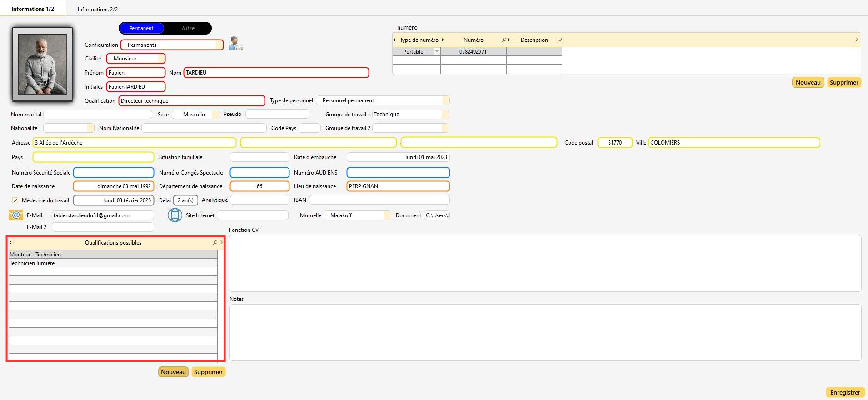
Task: Click the chevron at right end of phone table header
Action: [x=857, y=40]
